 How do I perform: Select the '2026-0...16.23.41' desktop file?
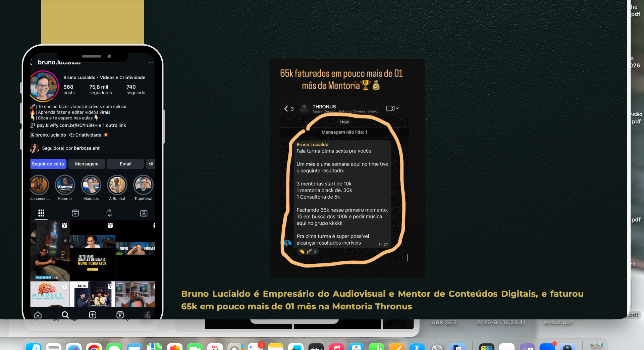point(501,322)
